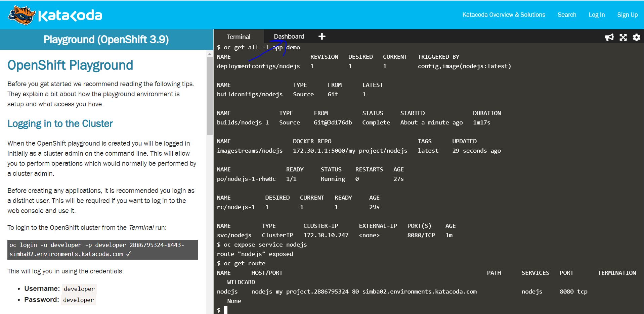Click docker repo 172.30.1.1:5000/my-project/nodejs
The image size is (644, 314).
point(350,151)
